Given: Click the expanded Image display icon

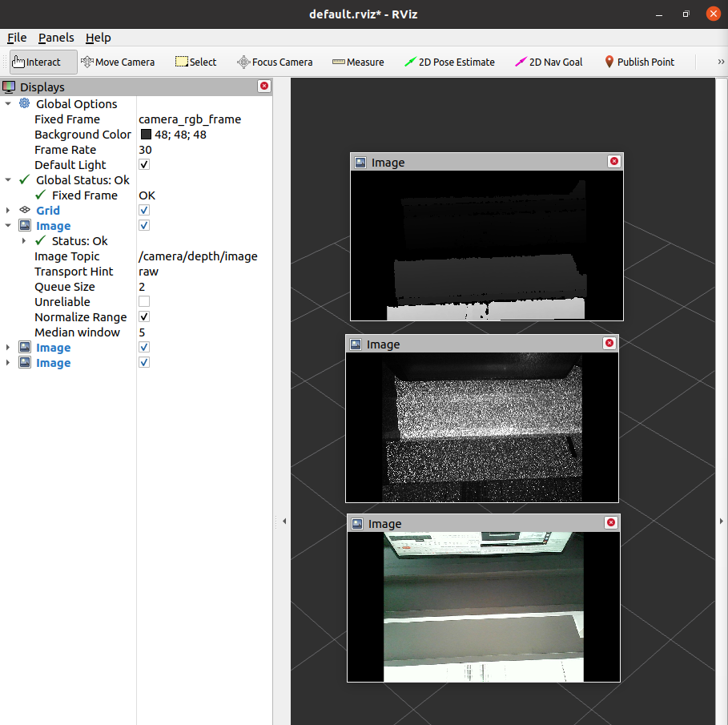Looking at the screenshot, I should click(x=25, y=225).
